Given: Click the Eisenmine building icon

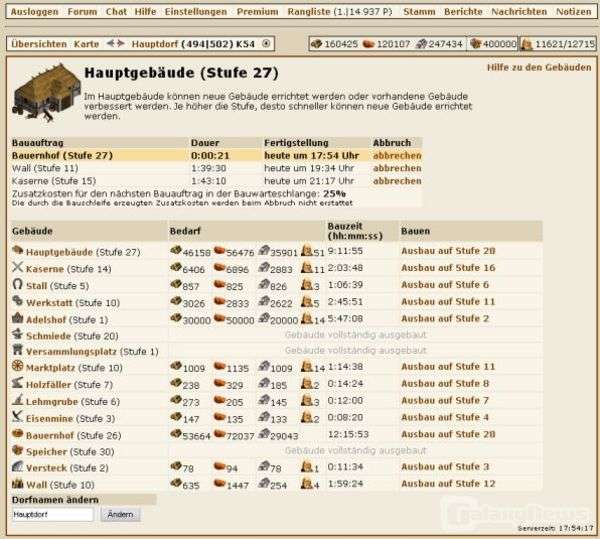Looking at the screenshot, I should [17, 417].
